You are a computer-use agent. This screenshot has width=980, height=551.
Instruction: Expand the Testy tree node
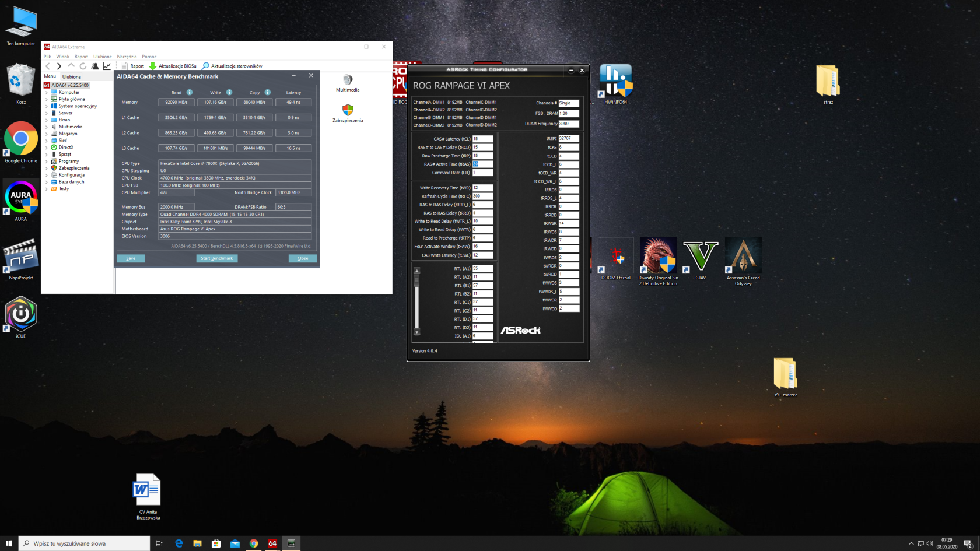[47, 189]
